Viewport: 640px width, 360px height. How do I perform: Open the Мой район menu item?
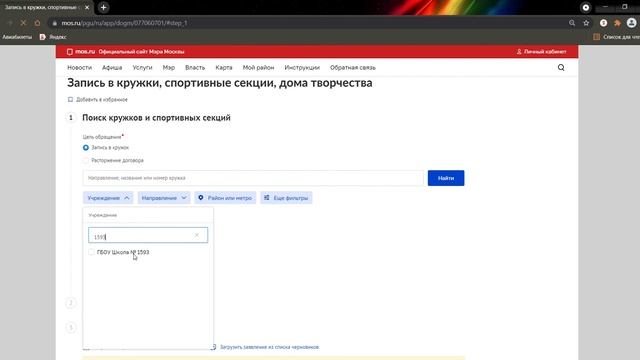(x=258, y=67)
